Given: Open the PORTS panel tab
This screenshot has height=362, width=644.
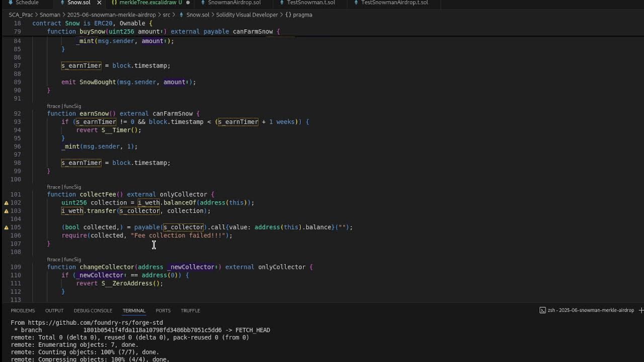Looking at the screenshot, I should click(x=163, y=310).
